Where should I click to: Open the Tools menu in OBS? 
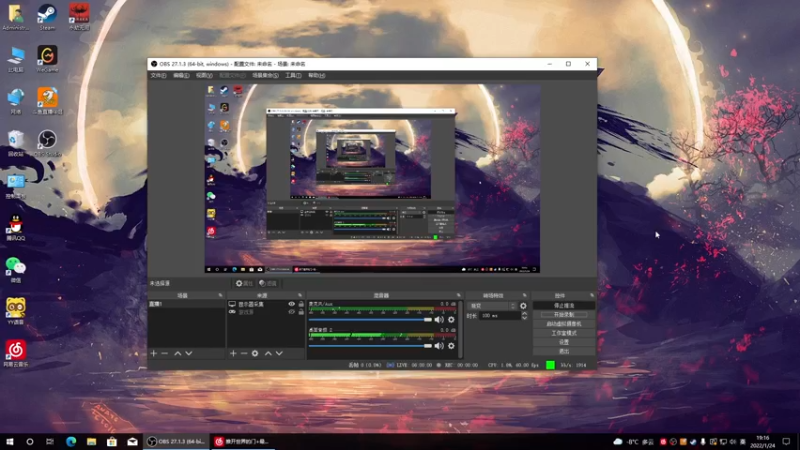[293, 75]
